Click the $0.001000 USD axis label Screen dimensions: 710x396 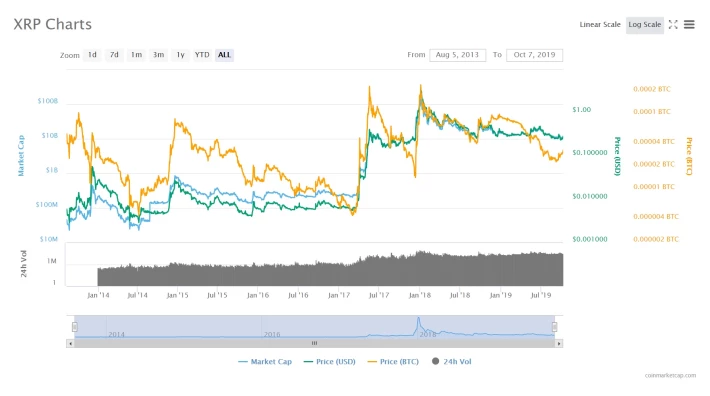point(590,239)
